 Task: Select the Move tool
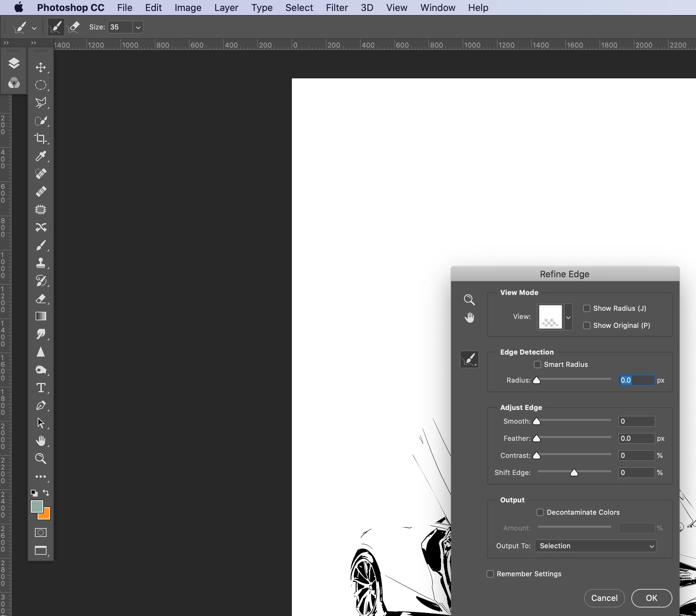[x=41, y=67]
